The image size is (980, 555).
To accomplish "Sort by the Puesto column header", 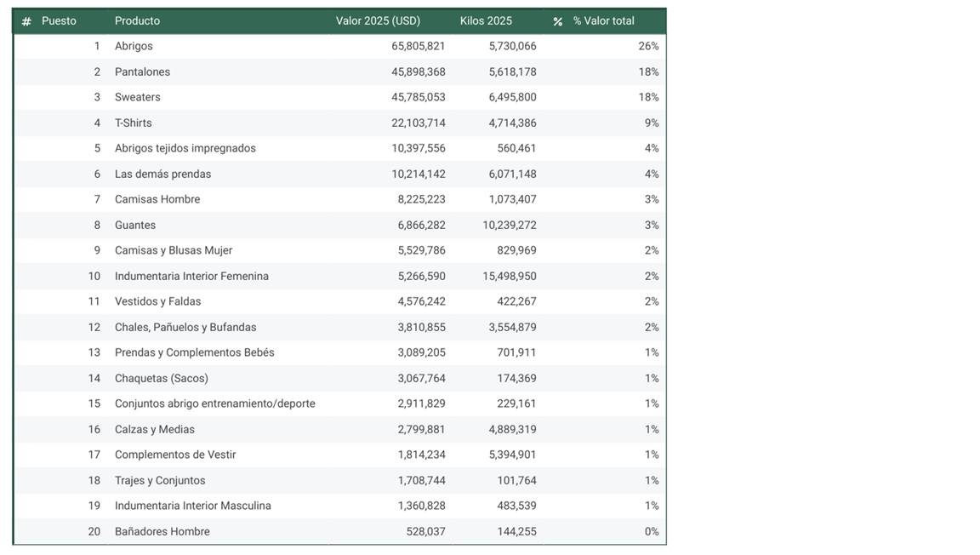I will click(x=59, y=20).
